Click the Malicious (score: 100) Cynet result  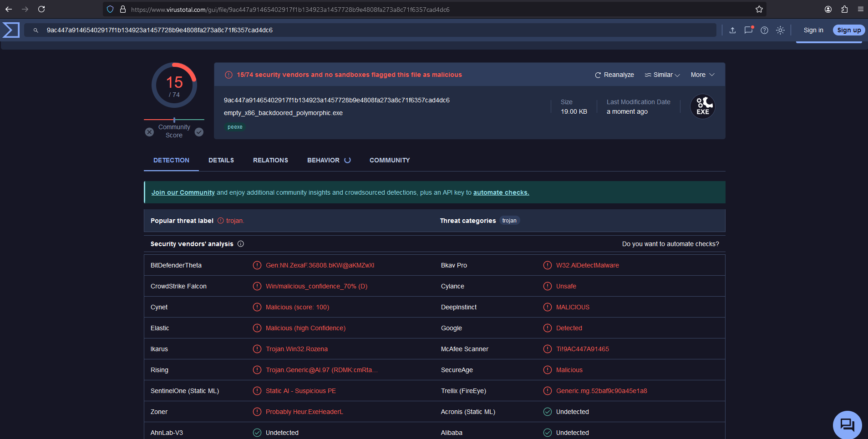tap(297, 307)
